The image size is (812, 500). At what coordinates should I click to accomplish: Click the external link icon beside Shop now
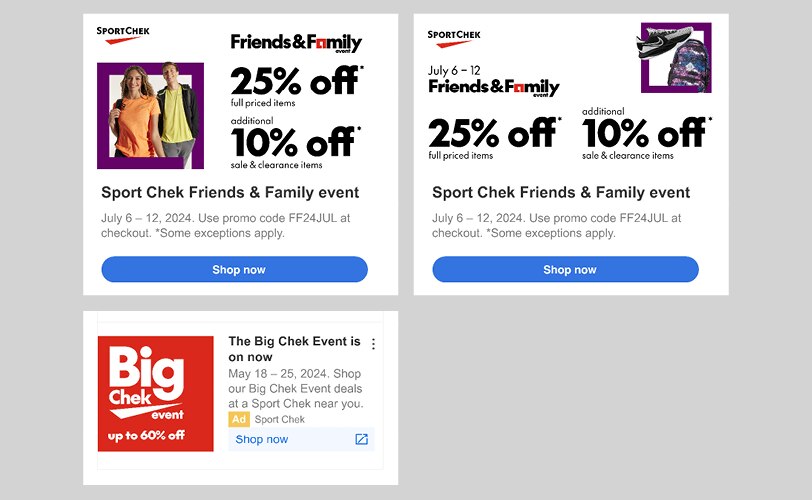[x=361, y=439]
